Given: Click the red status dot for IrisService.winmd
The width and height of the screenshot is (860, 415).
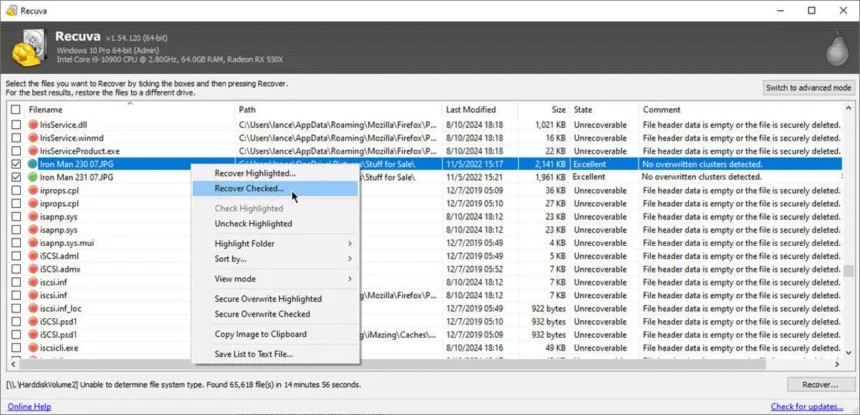Looking at the screenshot, I should tap(33, 138).
